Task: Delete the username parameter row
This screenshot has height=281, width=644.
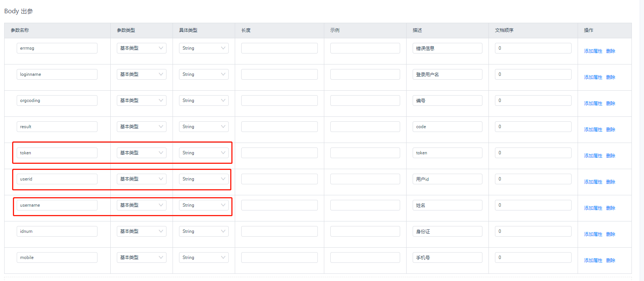Action: pos(611,208)
